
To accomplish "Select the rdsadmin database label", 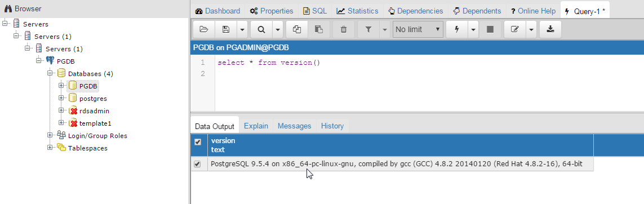I will 94,111.
